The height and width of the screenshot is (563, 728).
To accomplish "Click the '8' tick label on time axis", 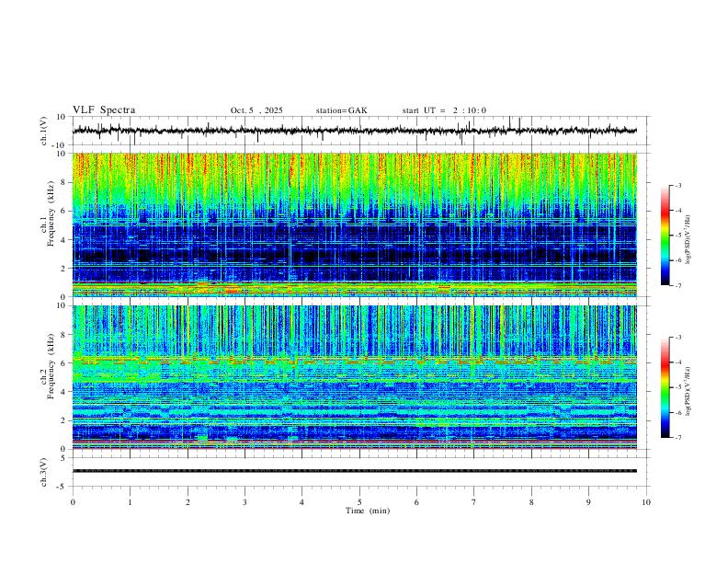I will coord(531,502).
